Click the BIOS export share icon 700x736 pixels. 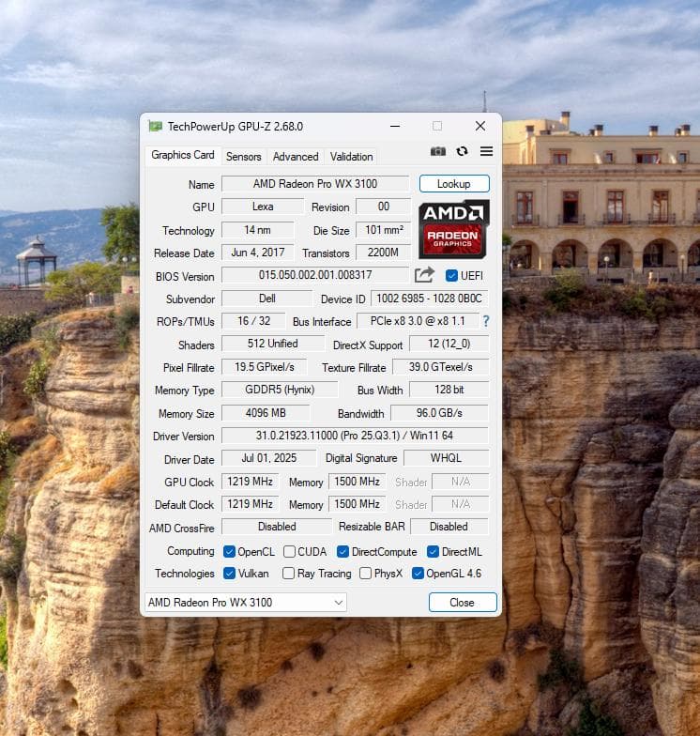point(424,275)
